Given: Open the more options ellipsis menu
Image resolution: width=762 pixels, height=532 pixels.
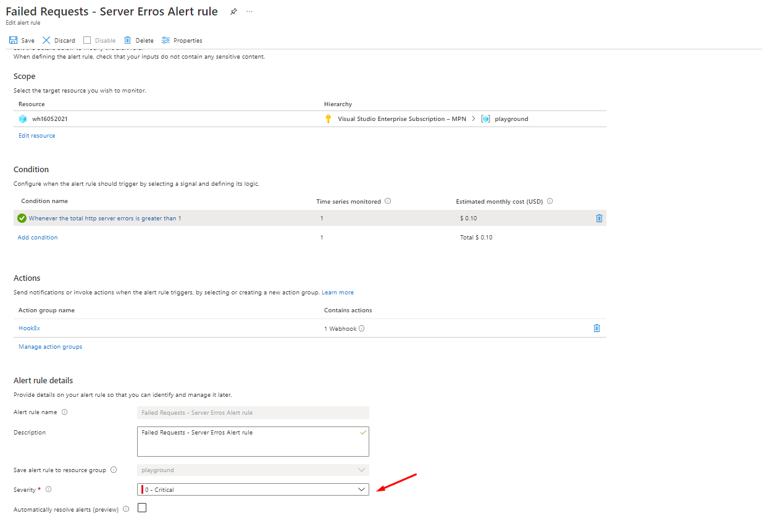Looking at the screenshot, I should pyautogui.click(x=249, y=12).
